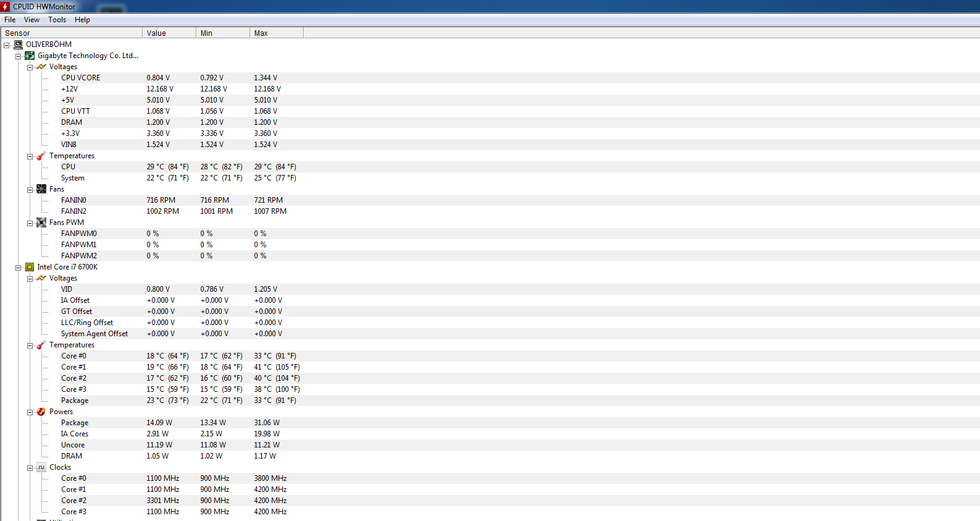The image size is (980, 521).
Task: Open the Tools menu
Action: (57, 20)
